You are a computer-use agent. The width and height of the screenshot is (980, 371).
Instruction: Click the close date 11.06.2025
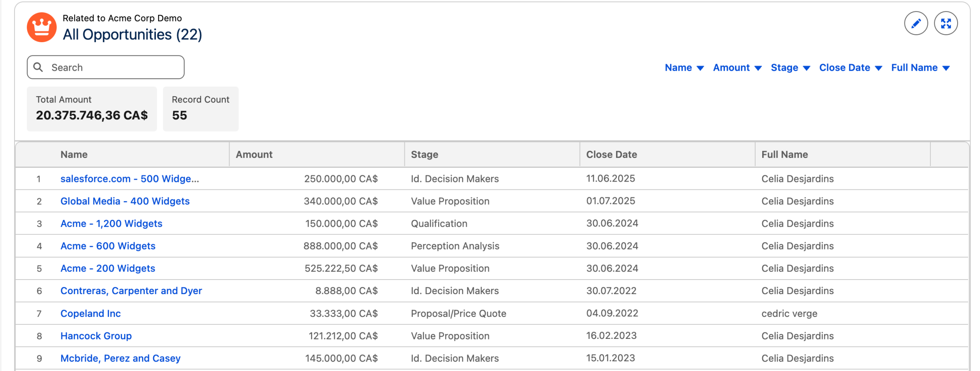[x=611, y=178]
